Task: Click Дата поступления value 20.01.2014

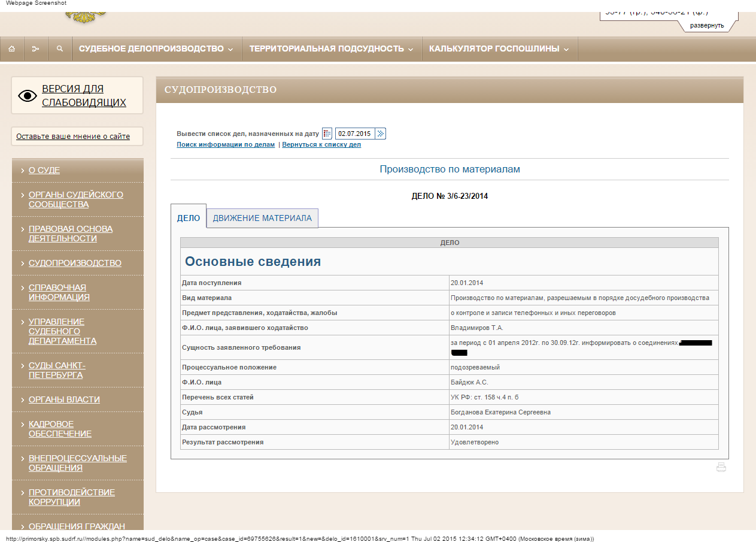Action: (467, 283)
